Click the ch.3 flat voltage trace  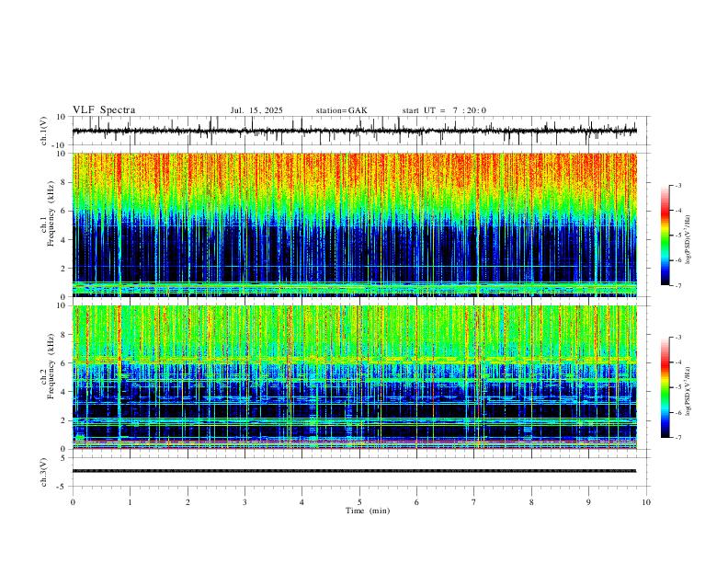pyautogui.click(x=355, y=471)
